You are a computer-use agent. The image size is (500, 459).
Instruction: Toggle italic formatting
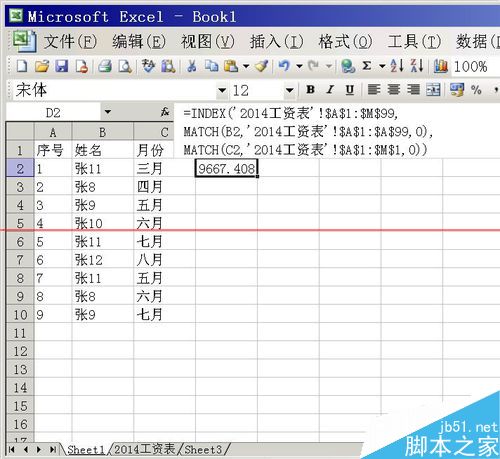330,89
